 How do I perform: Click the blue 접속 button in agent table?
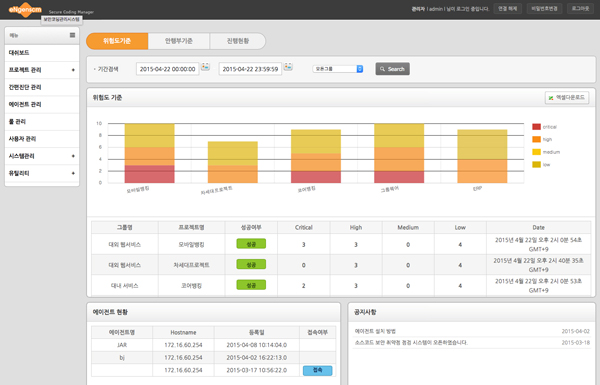click(317, 370)
